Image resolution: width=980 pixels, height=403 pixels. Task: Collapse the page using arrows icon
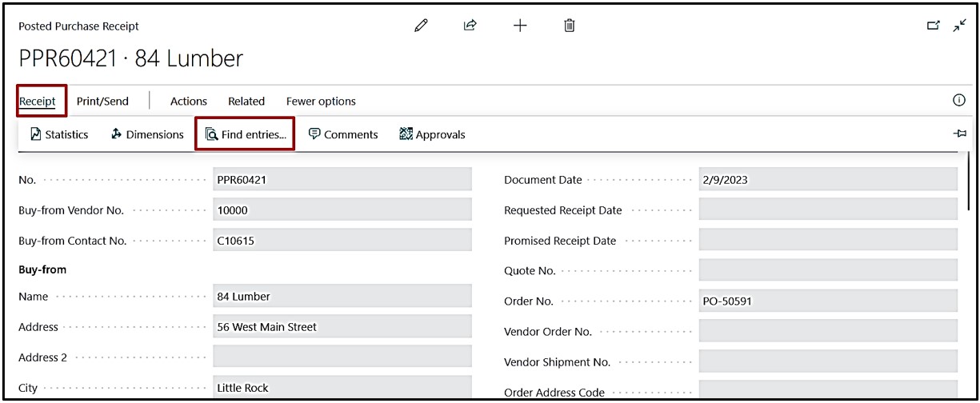pos(959,26)
